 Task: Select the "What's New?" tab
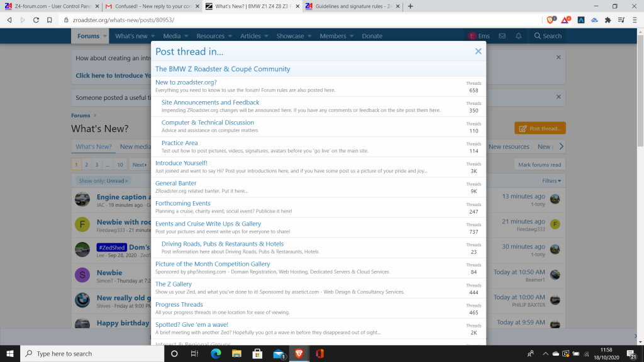94,146
